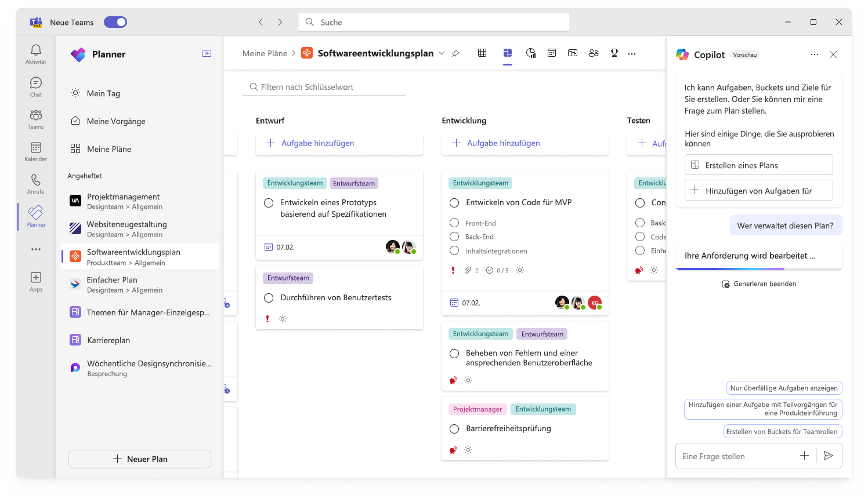Click the Neuer Plan button
868x502 pixels.
(140, 459)
